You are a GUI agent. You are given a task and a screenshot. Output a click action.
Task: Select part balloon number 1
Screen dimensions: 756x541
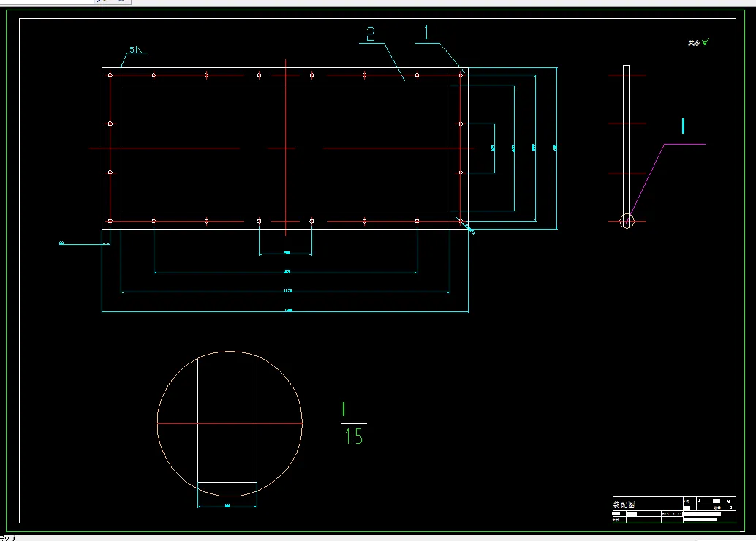[426, 33]
